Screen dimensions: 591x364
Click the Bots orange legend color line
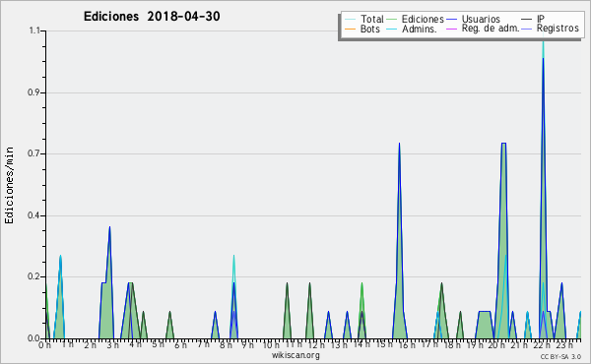[350, 29]
